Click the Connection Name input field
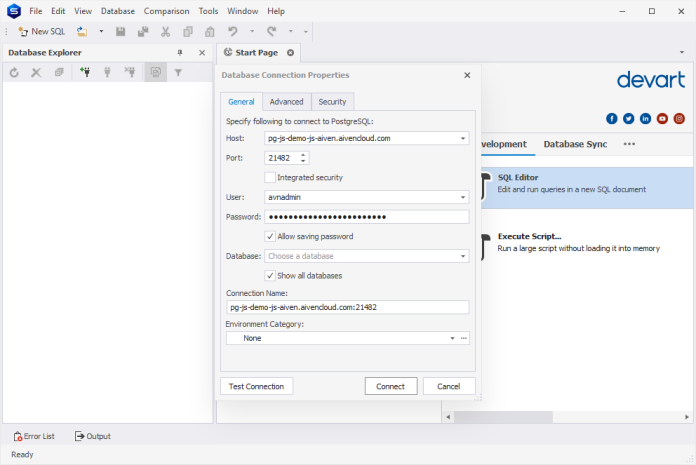This screenshot has height=465, width=696. coord(346,307)
